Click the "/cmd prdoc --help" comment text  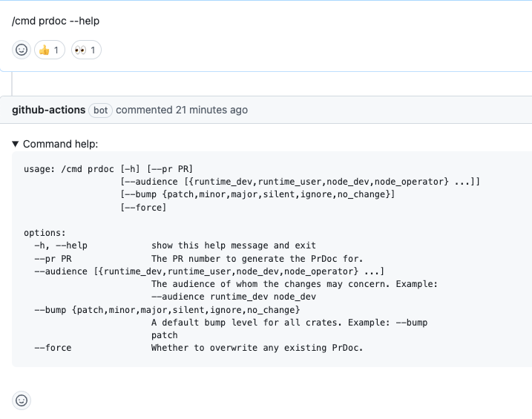[56, 21]
